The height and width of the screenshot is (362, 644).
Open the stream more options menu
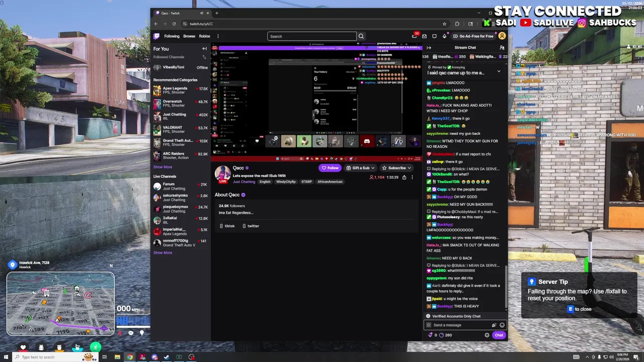(412, 177)
